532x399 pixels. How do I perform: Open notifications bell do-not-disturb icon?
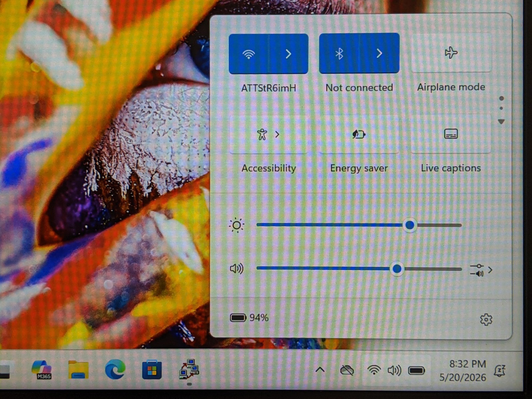(500, 370)
